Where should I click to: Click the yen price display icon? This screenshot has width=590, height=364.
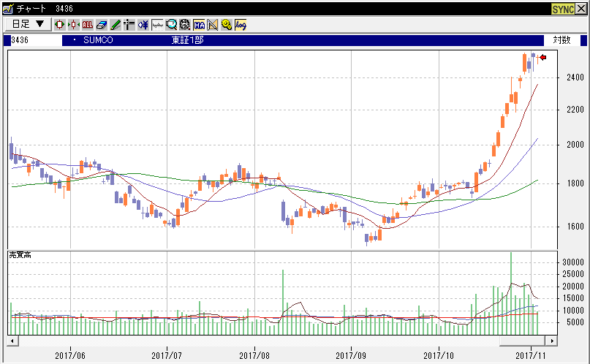[x=143, y=24]
